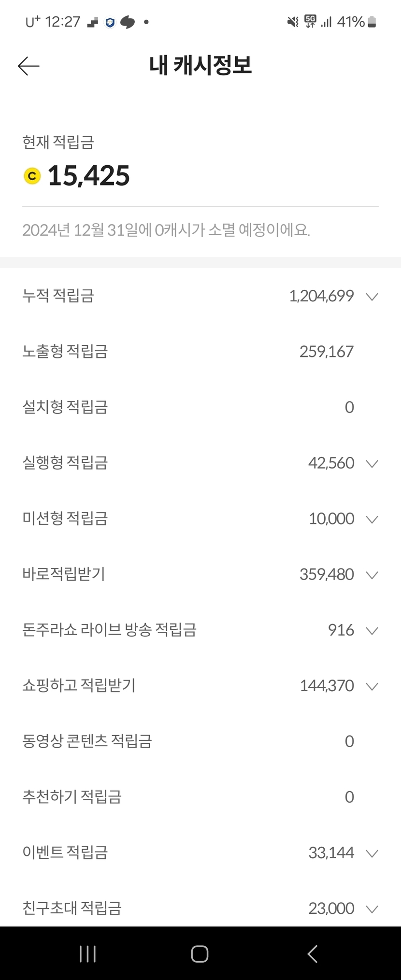Expand 쇼핑하고 적립받기 chevron

point(372,686)
